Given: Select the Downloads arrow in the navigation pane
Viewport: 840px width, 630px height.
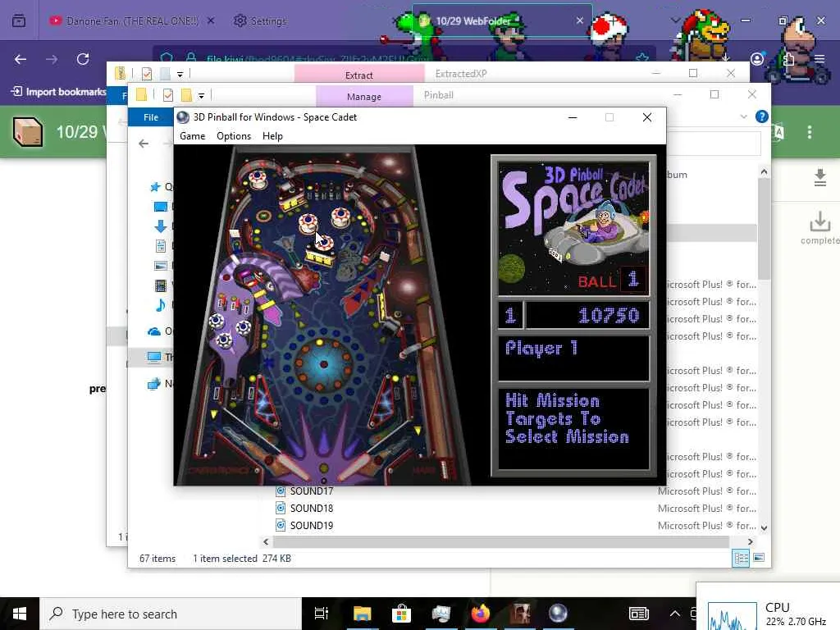Looking at the screenshot, I should pos(160,226).
